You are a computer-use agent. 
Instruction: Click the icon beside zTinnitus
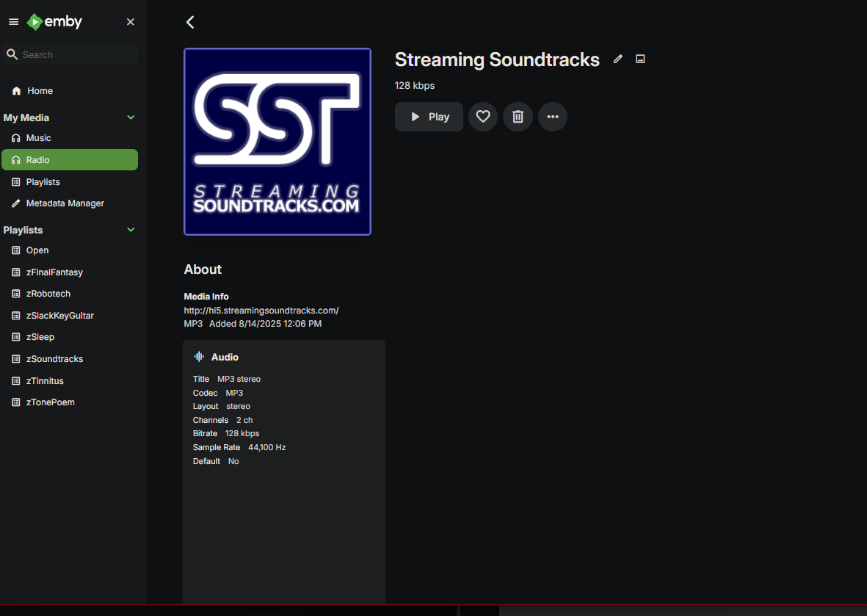coord(16,381)
